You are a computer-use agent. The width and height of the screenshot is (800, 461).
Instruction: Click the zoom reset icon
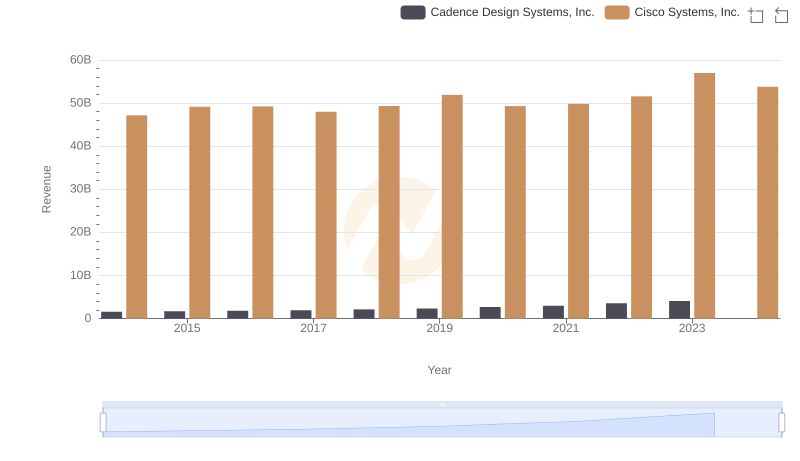[781, 15]
